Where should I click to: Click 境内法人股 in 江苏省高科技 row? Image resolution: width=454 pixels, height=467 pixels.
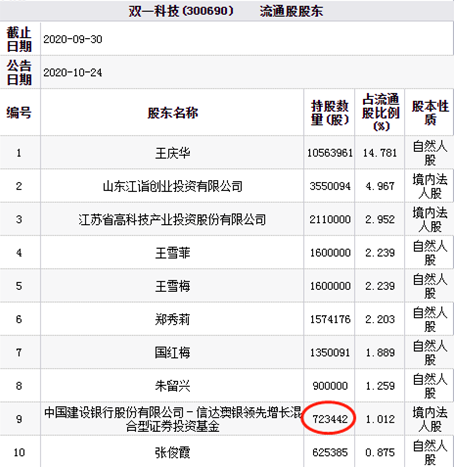coord(430,219)
